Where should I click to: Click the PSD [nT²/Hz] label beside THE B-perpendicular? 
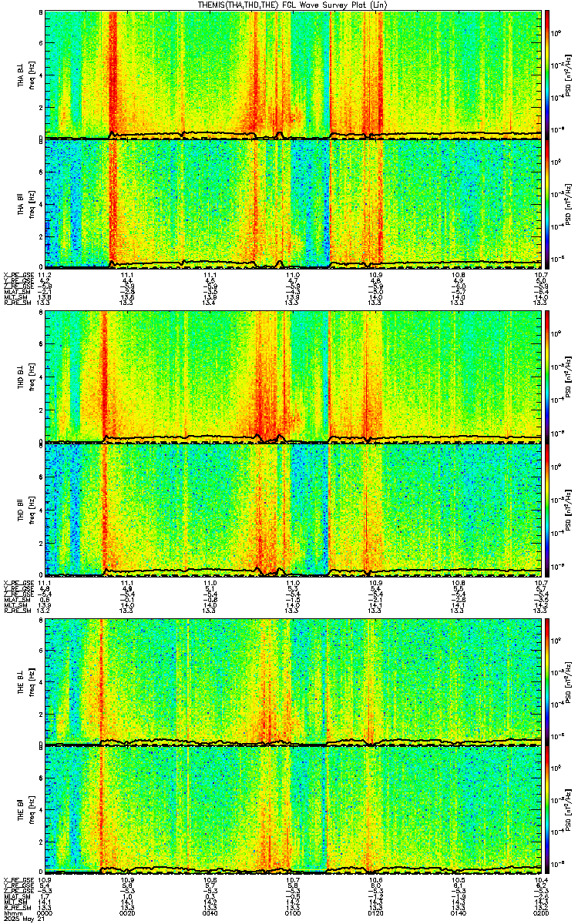pyautogui.click(x=570, y=681)
